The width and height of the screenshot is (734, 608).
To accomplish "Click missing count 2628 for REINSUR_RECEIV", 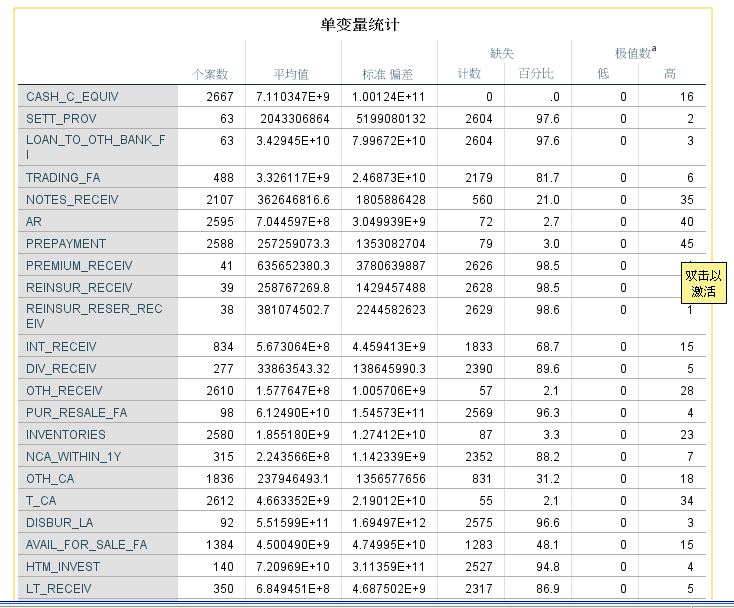I will pos(479,287).
